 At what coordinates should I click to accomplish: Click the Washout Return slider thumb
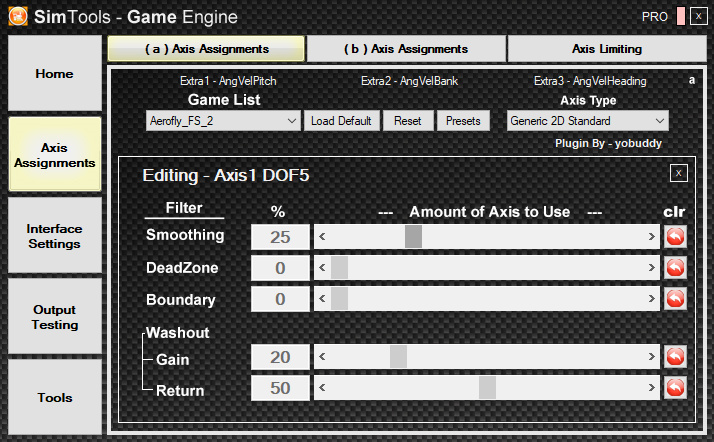pos(487,388)
